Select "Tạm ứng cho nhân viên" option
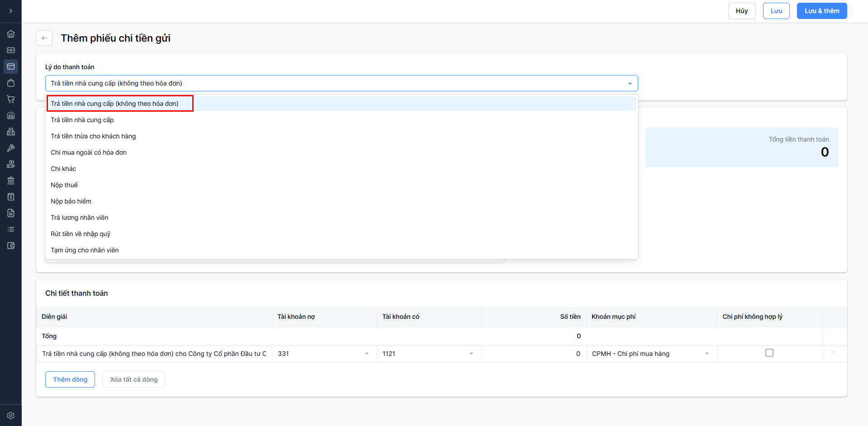The image size is (868, 426). 85,250
